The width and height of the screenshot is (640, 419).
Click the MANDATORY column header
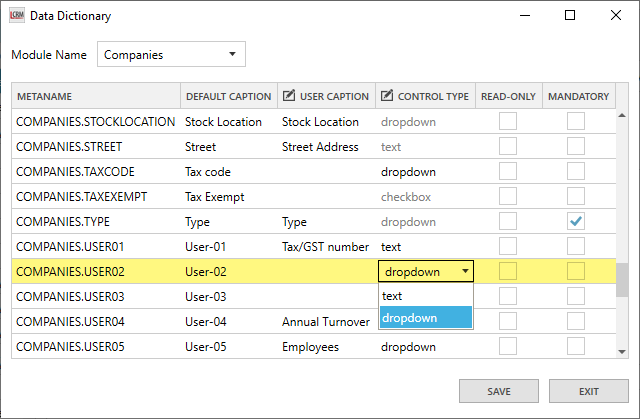click(579, 96)
